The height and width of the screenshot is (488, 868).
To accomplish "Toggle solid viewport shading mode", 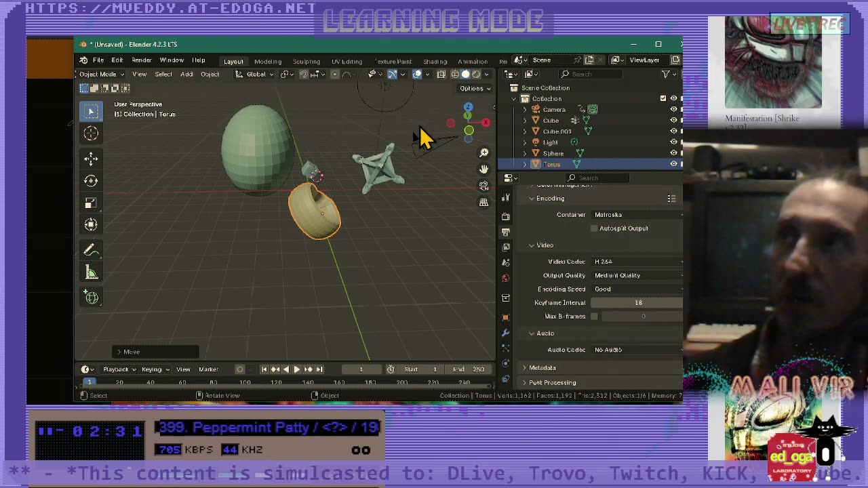I will (x=466, y=74).
